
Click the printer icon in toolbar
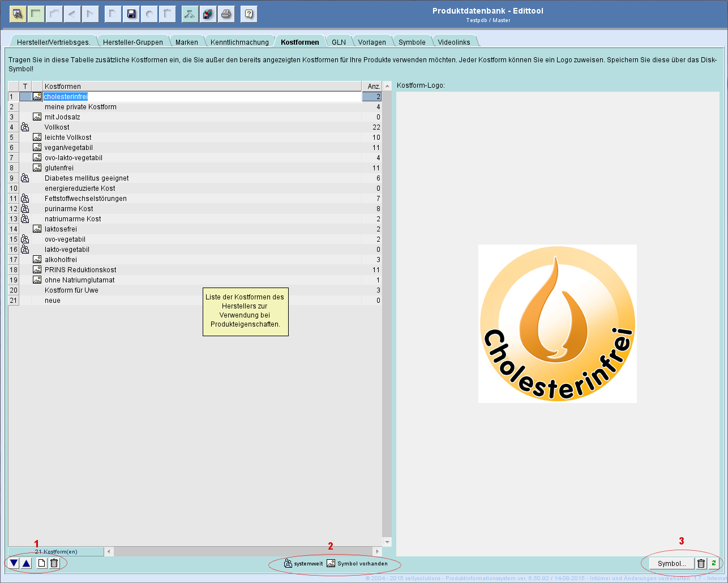[226, 14]
